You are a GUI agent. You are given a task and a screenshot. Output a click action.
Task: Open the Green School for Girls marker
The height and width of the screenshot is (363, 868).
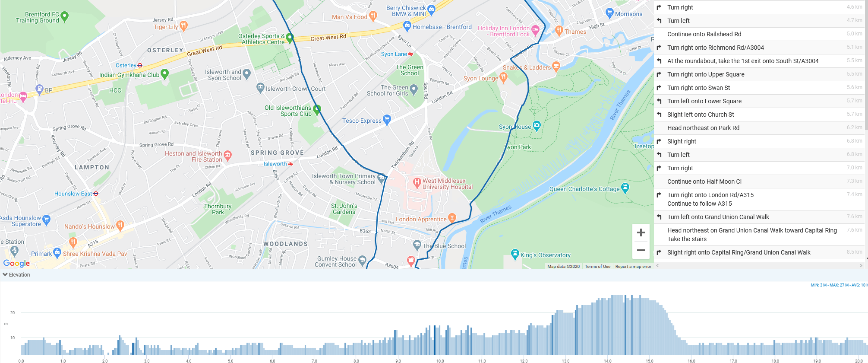pos(413,89)
